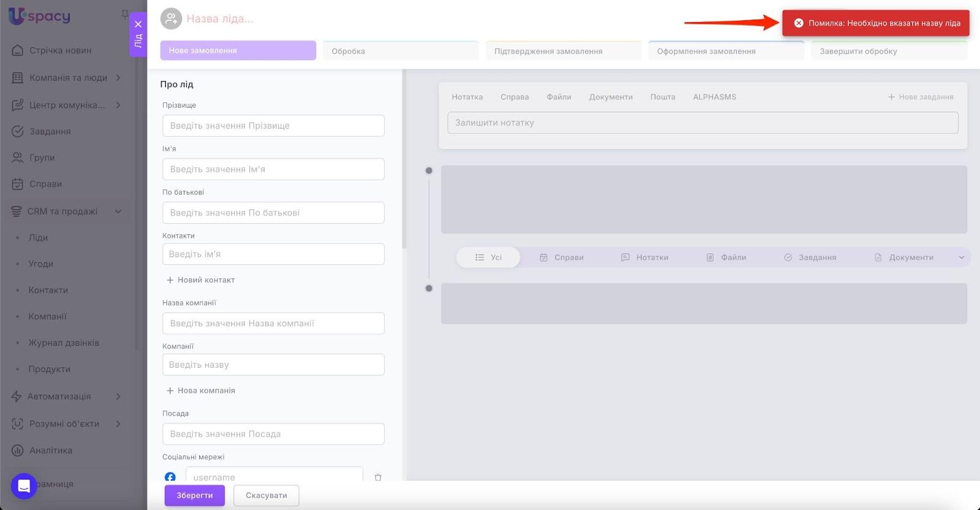Image resolution: width=980 pixels, height=510 pixels.
Task: Click the Скасувати button
Action: [x=266, y=495]
